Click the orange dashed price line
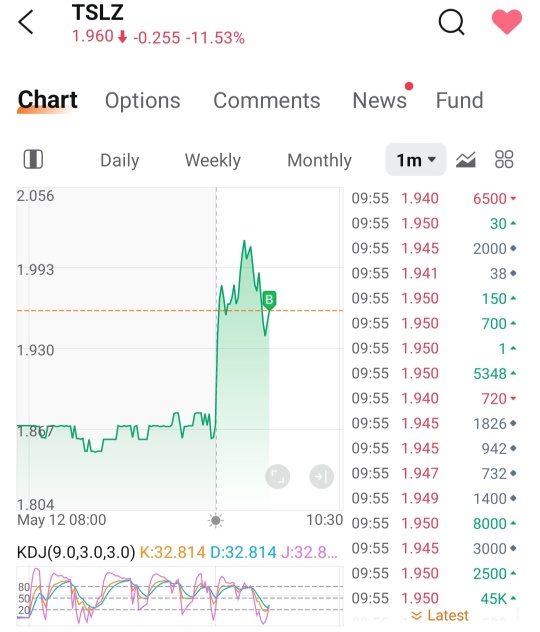The width and height of the screenshot is (540, 632). [x=121, y=311]
